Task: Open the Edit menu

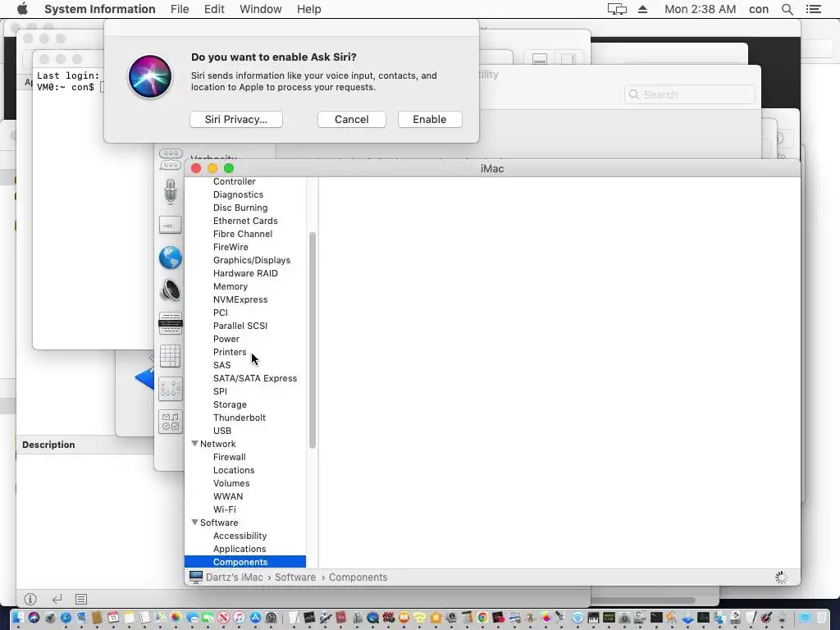Action: coord(214,9)
